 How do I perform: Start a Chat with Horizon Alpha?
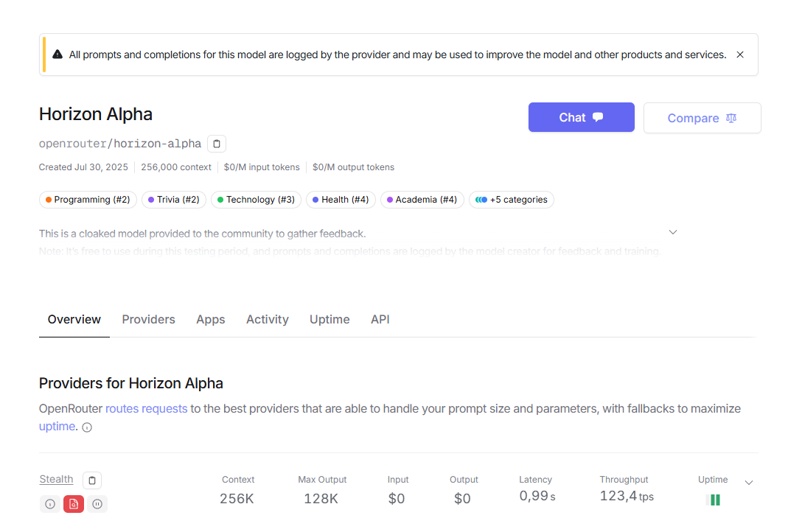(581, 117)
